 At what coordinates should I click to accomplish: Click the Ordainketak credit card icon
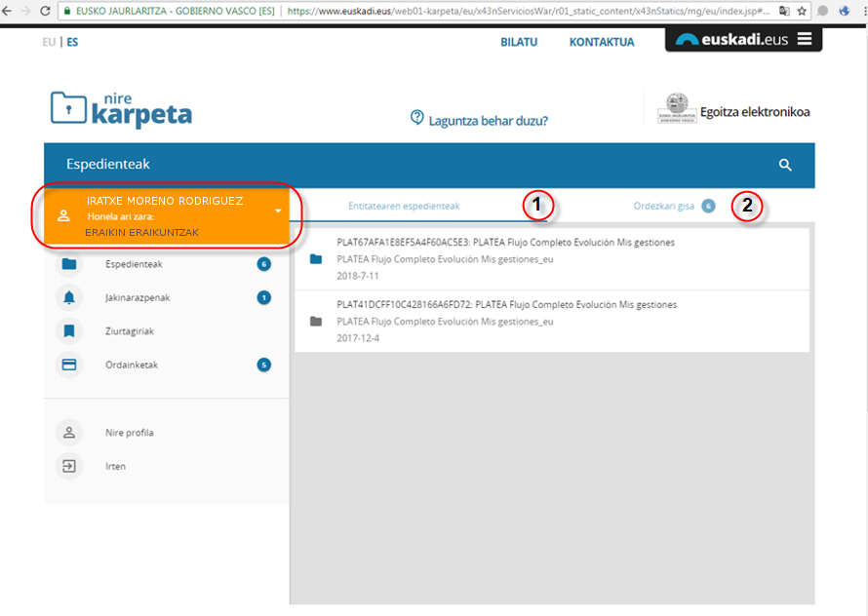(68, 365)
